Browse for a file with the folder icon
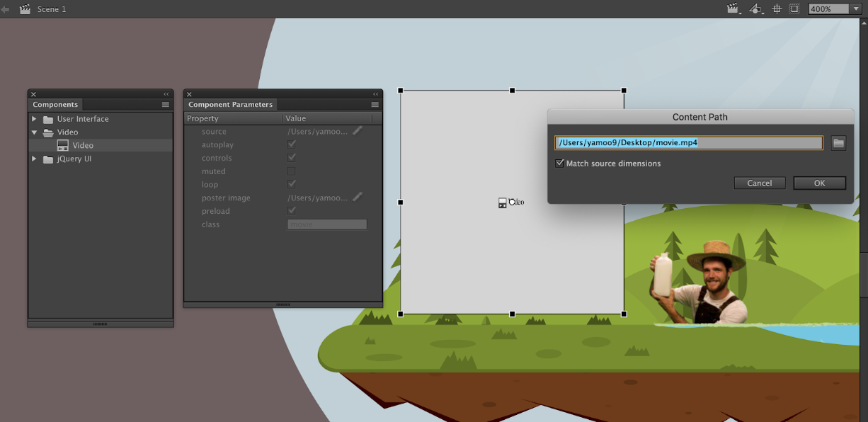This screenshot has height=422, width=868. pyautogui.click(x=838, y=143)
